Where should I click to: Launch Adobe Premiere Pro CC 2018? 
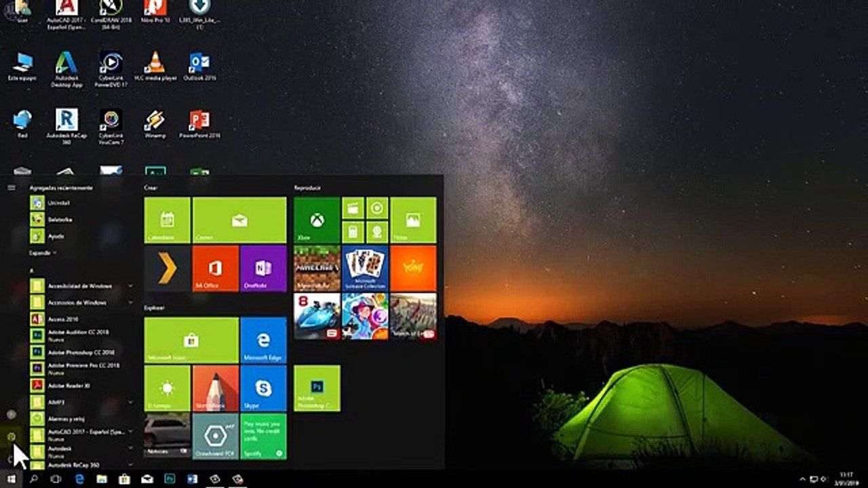tap(80, 369)
